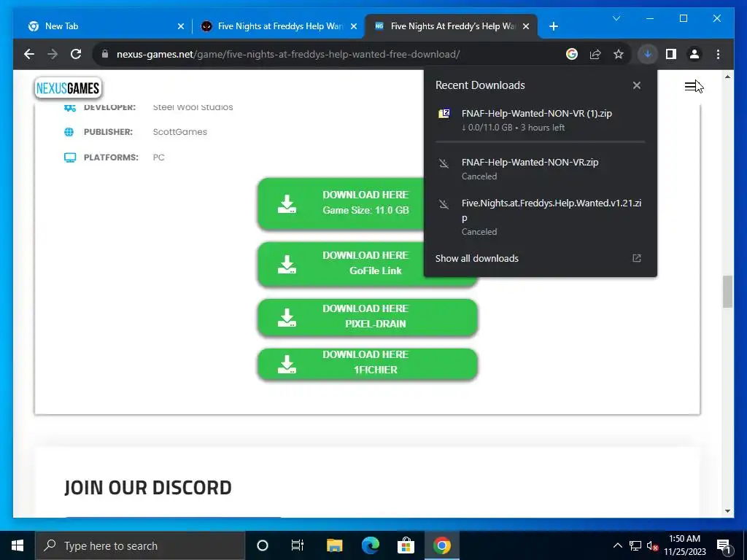Open the Chrome profile avatar
Image resolution: width=747 pixels, height=560 pixels.
694,54
